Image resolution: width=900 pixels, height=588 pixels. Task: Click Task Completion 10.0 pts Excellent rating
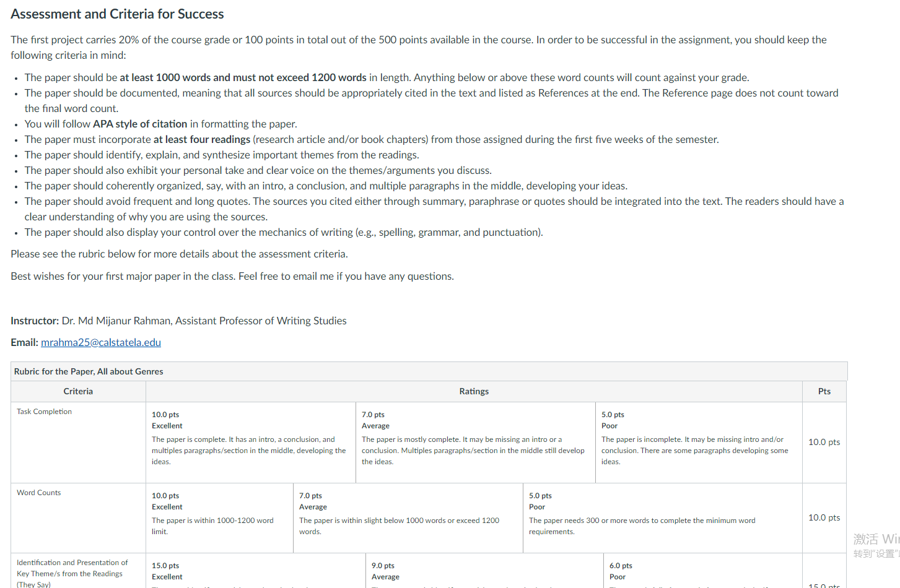(251, 443)
